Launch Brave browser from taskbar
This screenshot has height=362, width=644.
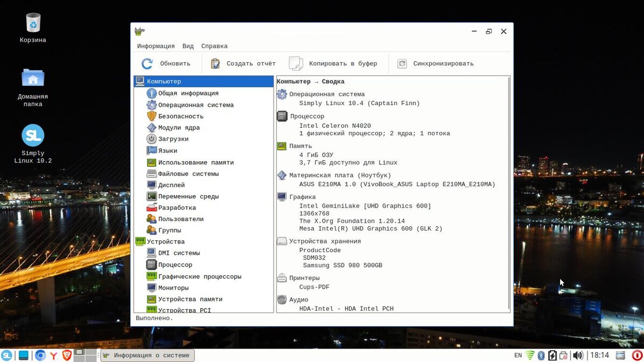point(67,355)
